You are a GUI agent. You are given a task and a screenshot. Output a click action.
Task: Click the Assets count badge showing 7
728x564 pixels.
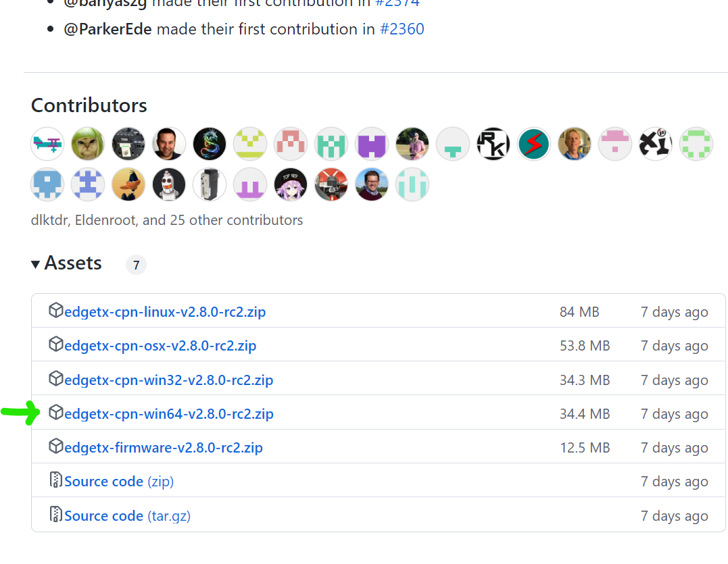click(x=136, y=265)
